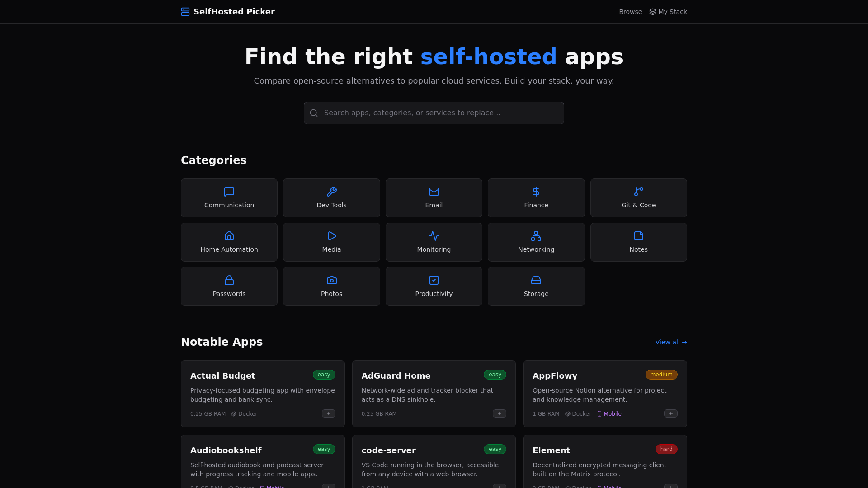
Task: Click the layers icon beside My Stack
Action: pyautogui.click(x=653, y=12)
